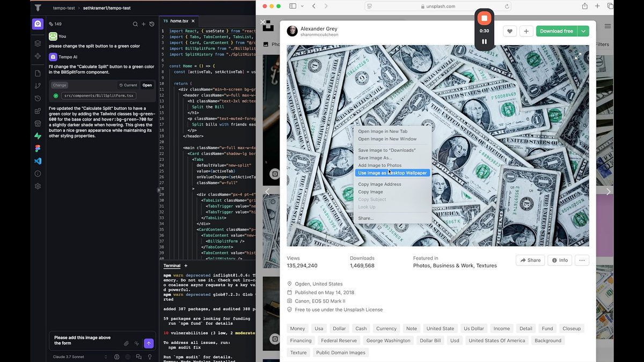Like the photo with heart button

[510, 31]
